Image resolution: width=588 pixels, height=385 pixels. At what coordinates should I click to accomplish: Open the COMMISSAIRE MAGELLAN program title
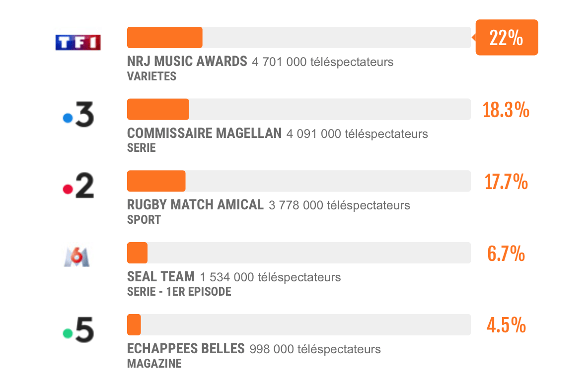(205, 133)
